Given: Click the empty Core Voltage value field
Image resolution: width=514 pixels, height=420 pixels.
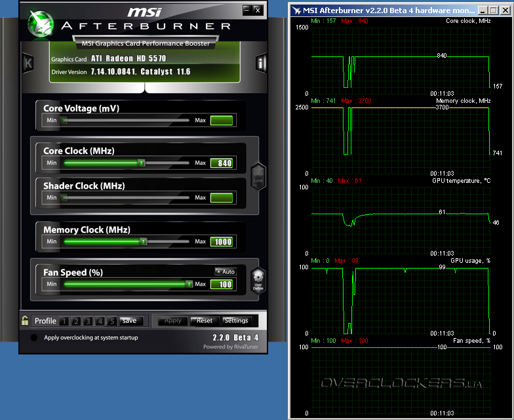Looking at the screenshot, I should click(222, 121).
